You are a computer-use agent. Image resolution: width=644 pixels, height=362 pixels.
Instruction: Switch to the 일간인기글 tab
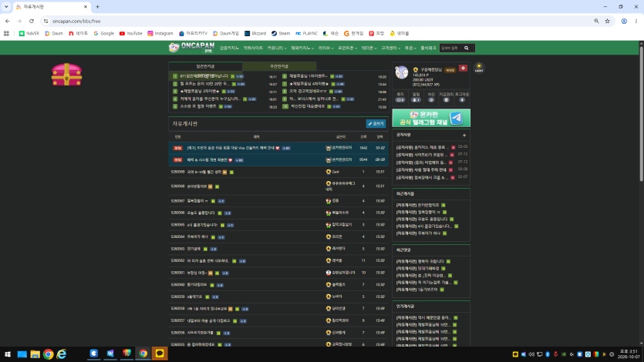(205, 66)
